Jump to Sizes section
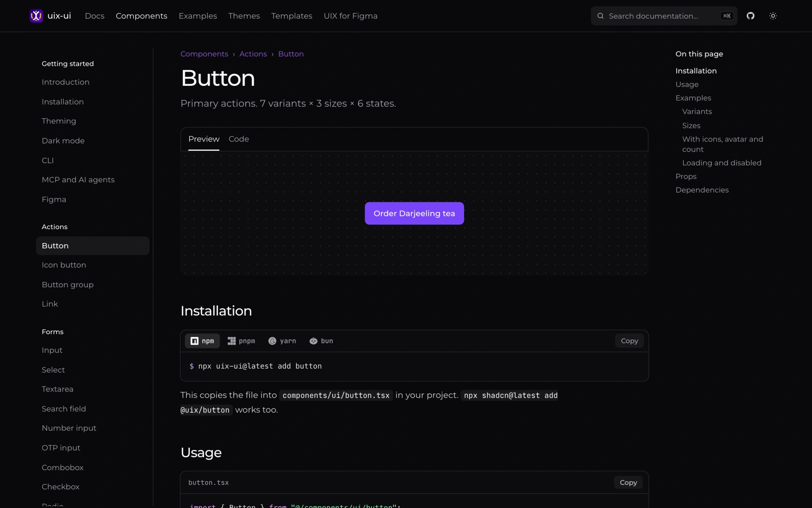The image size is (812, 508). click(691, 126)
